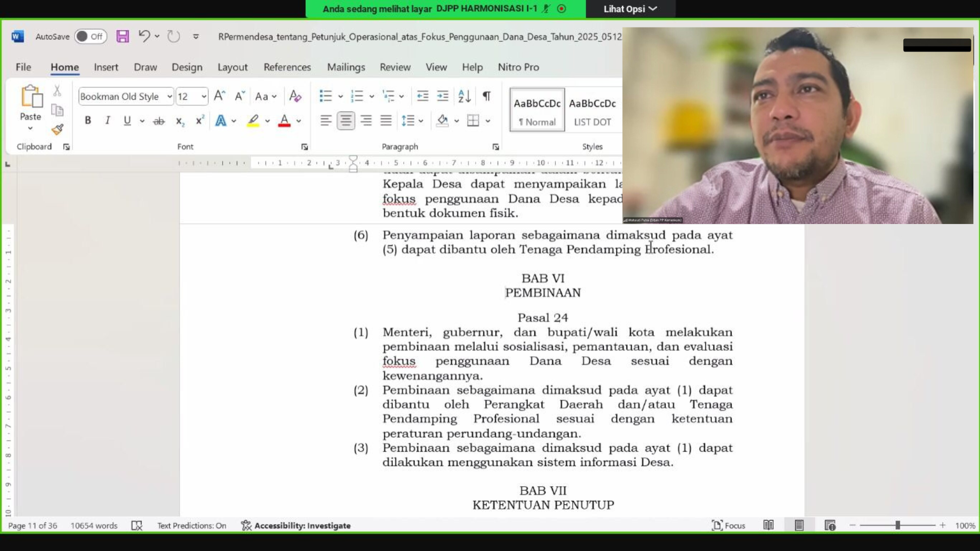
Task: Switch to Design tab
Action: click(187, 67)
